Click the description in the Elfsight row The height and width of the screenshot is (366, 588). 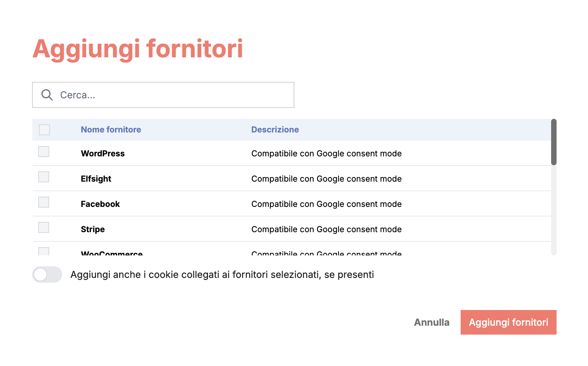pyautogui.click(x=326, y=179)
